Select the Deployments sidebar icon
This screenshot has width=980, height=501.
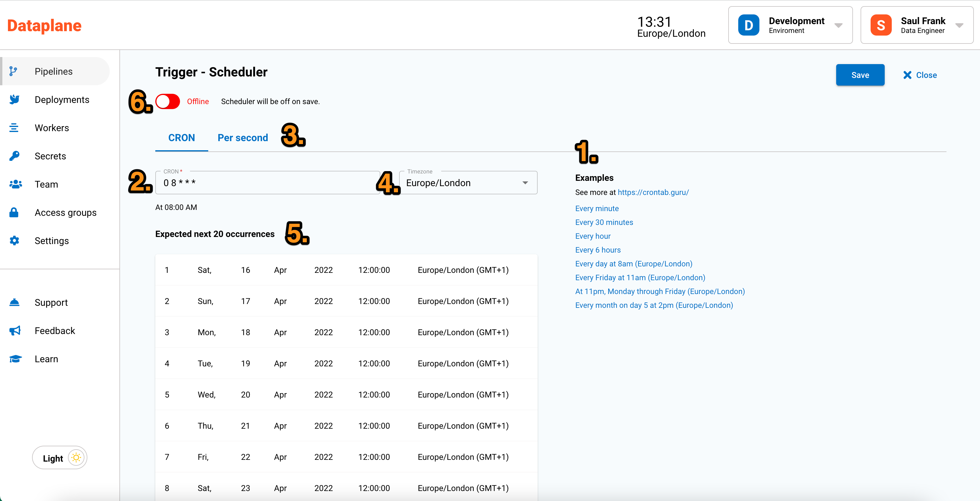14,99
